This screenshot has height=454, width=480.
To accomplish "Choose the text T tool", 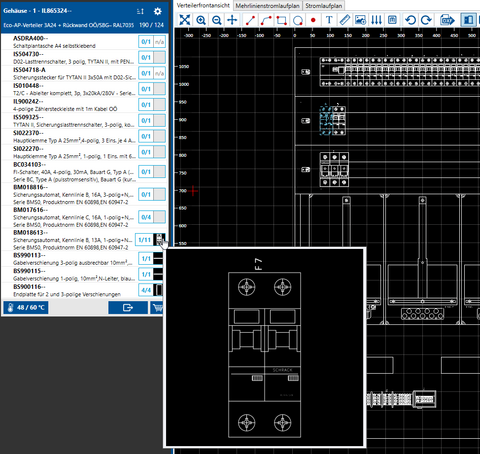I will (329, 20).
